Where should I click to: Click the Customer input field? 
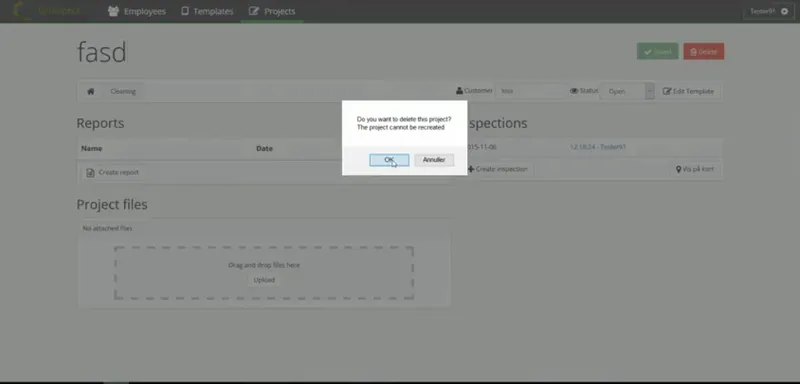point(531,91)
